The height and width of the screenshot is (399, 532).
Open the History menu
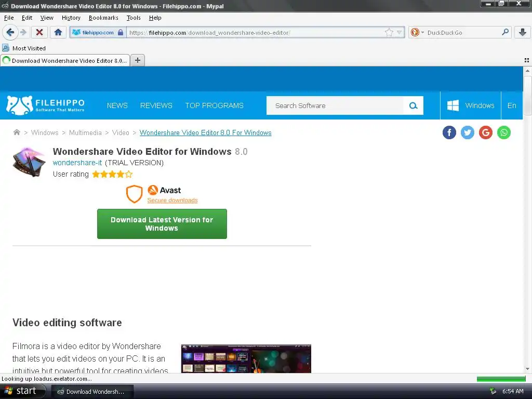71,18
